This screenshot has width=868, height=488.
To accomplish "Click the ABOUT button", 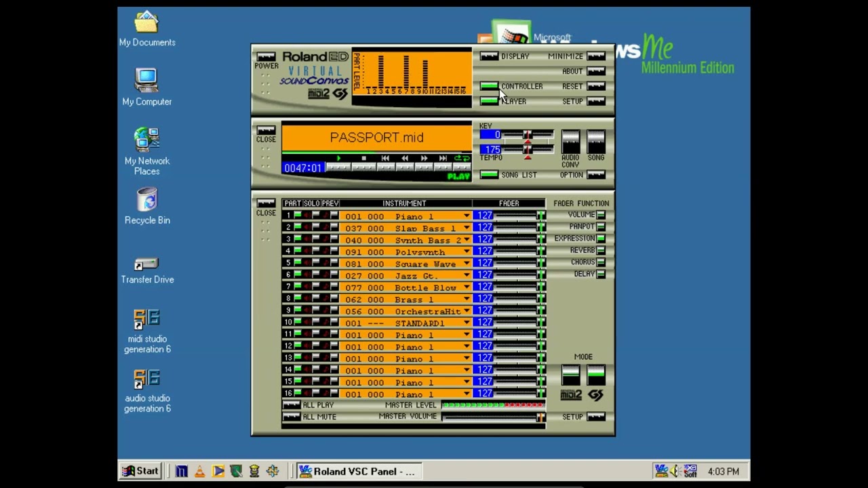I will [596, 71].
